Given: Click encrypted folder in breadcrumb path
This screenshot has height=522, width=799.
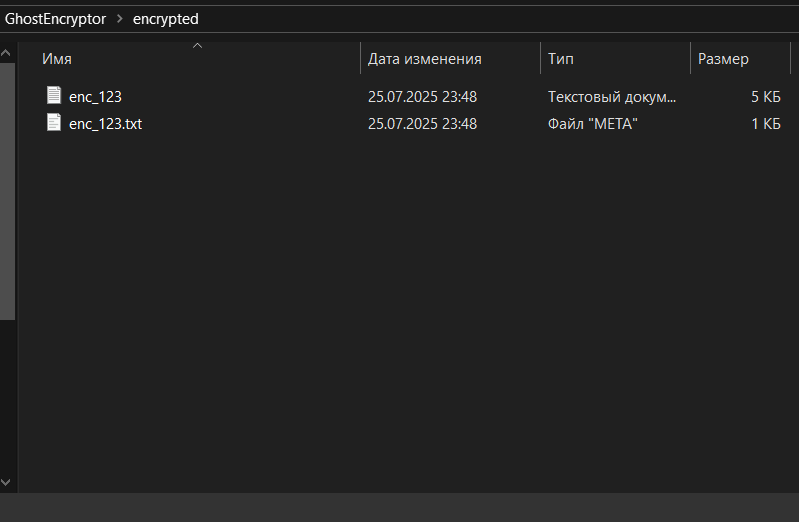Looking at the screenshot, I should tap(166, 19).
